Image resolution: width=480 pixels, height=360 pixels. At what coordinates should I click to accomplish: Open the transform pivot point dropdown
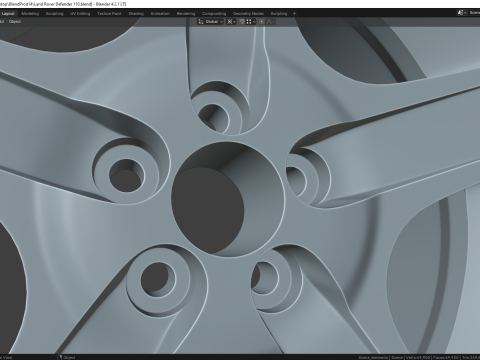[231, 22]
